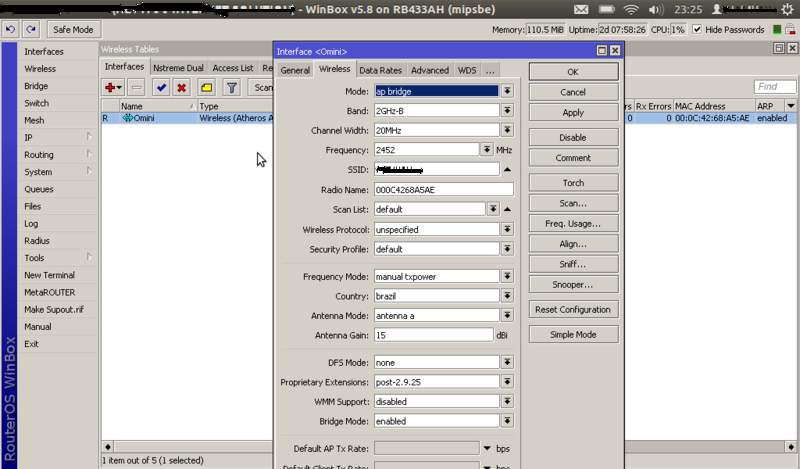Click the OK button
Screen dimensions: 800x469
click(573, 72)
